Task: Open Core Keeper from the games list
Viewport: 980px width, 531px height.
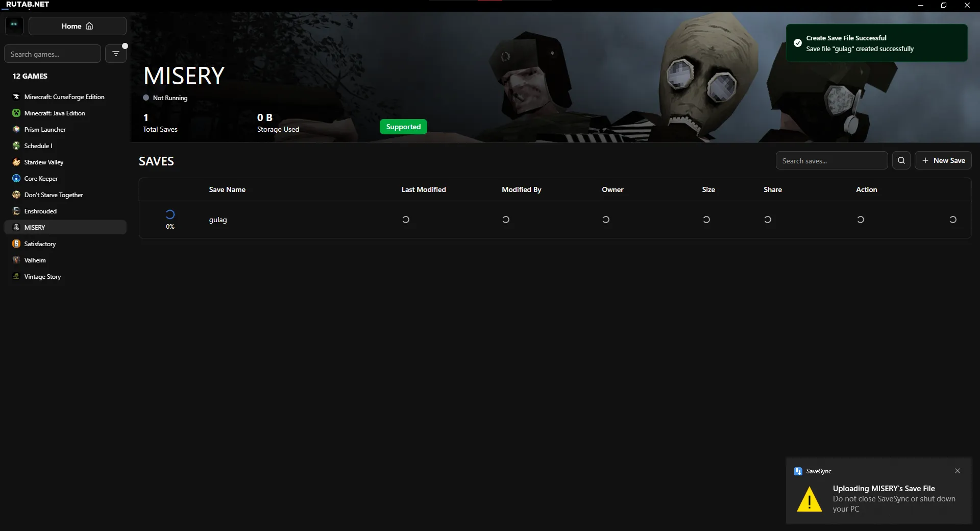Action: (41, 179)
